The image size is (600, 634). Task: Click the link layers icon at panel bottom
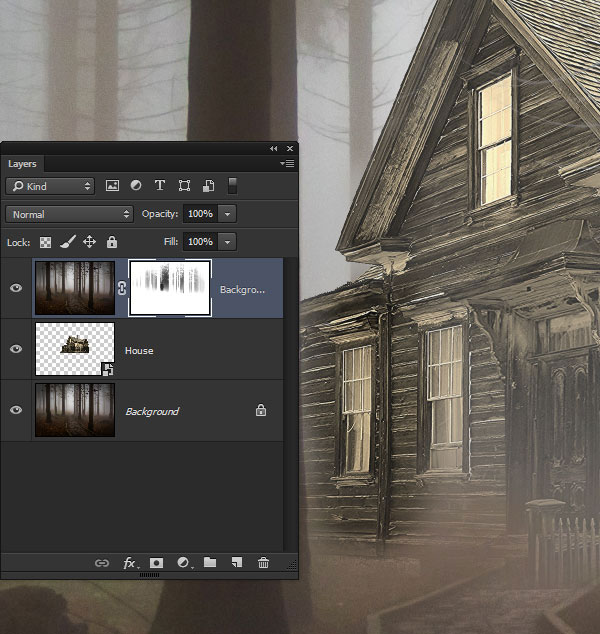[102, 563]
